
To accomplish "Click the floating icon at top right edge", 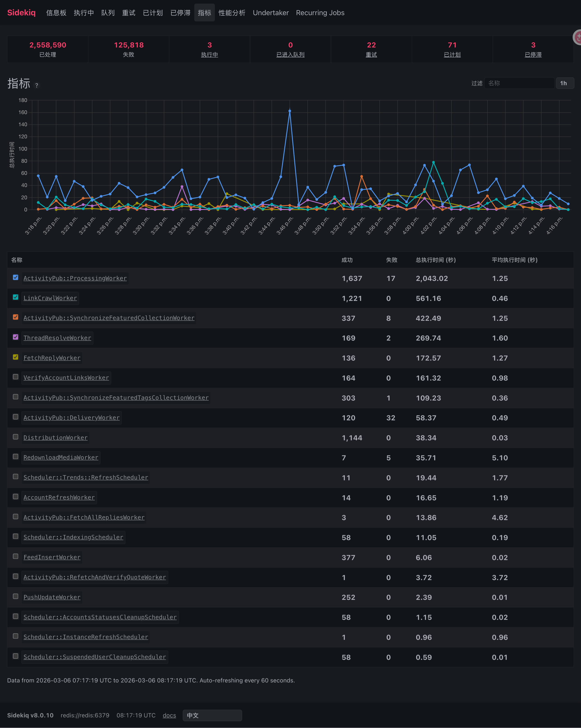I will tap(577, 37).
